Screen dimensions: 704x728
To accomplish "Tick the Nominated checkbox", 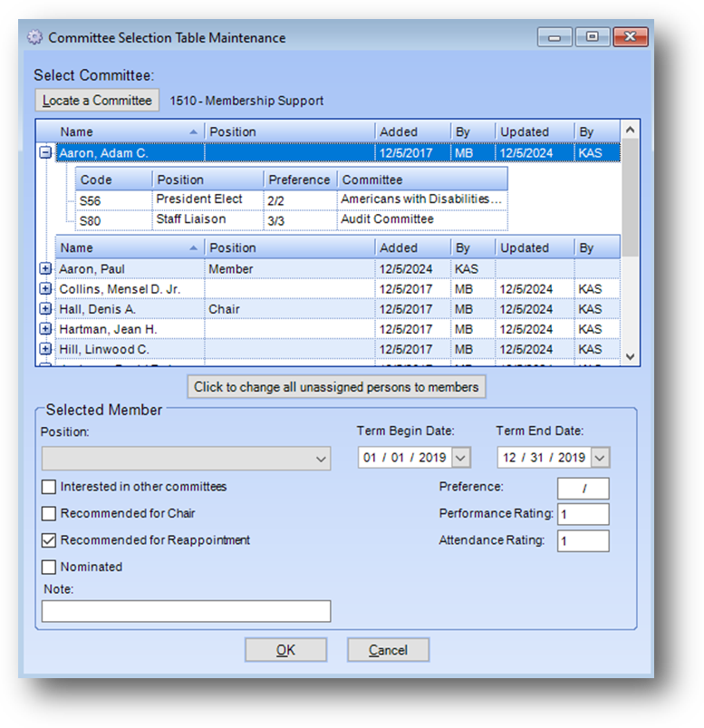I will (x=49, y=567).
